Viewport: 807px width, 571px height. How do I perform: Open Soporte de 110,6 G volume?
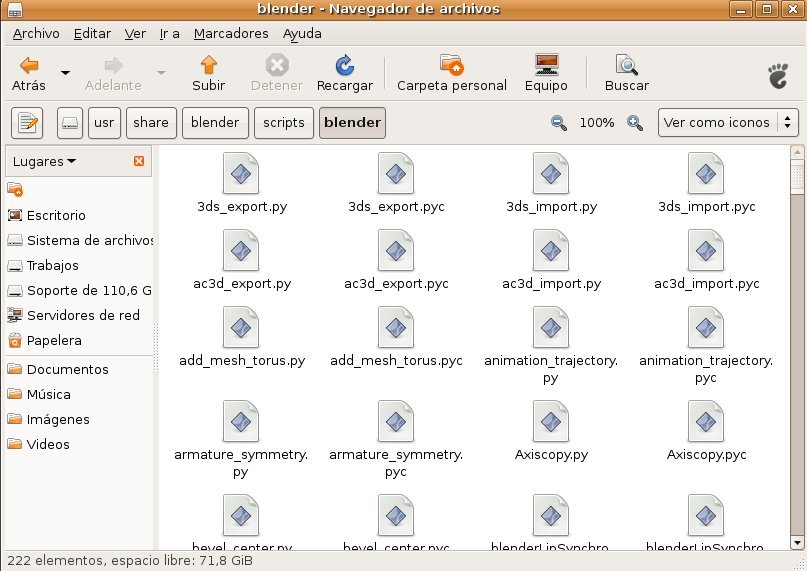click(x=79, y=290)
